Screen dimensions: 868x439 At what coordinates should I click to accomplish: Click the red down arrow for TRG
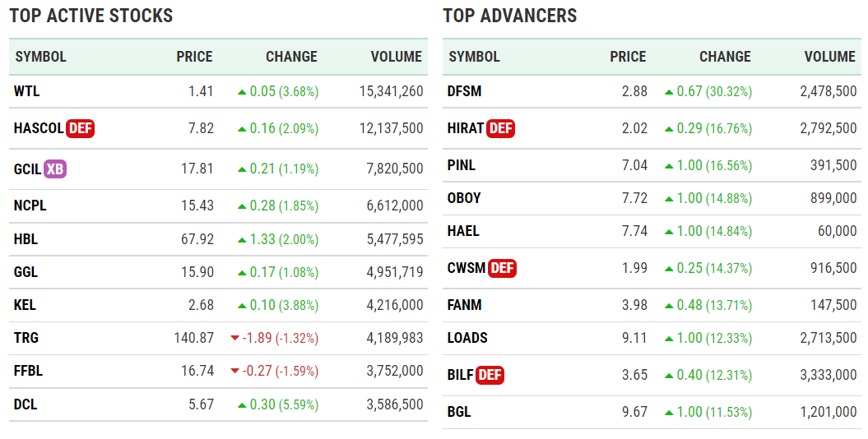point(235,338)
